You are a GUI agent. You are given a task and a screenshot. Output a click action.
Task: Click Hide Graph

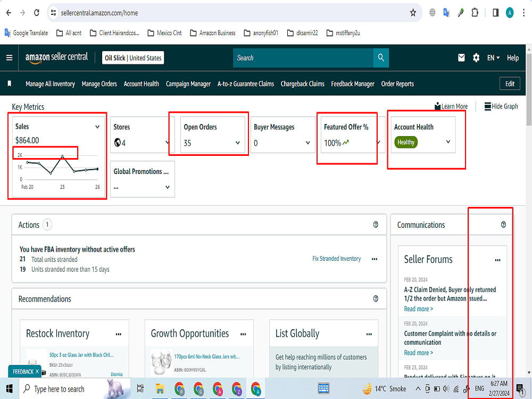click(x=501, y=106)
